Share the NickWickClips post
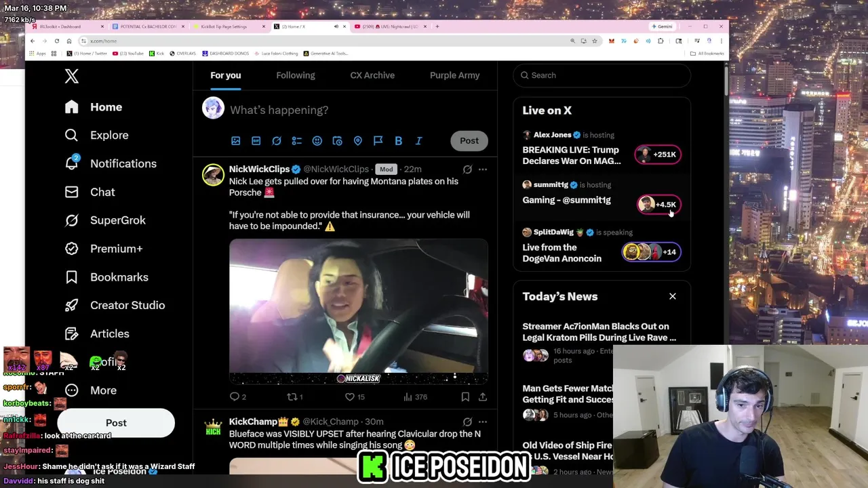 (483, 396)
